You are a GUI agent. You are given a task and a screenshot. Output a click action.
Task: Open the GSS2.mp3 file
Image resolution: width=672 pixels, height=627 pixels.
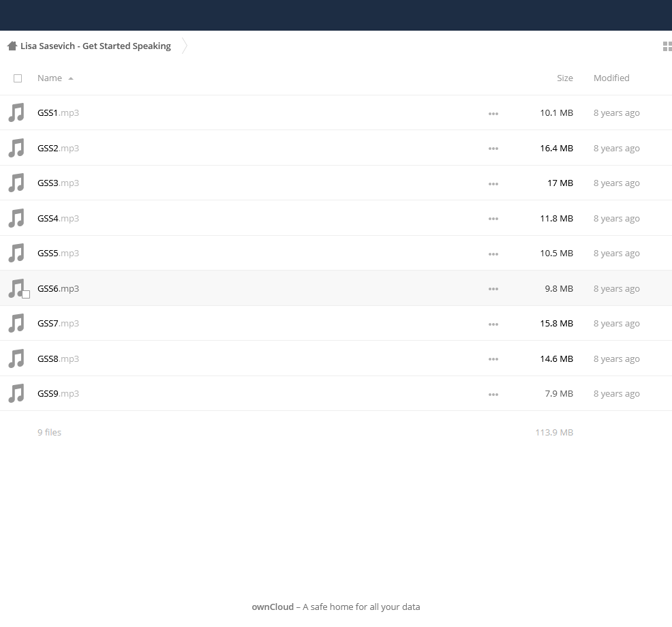pos(59,148)
